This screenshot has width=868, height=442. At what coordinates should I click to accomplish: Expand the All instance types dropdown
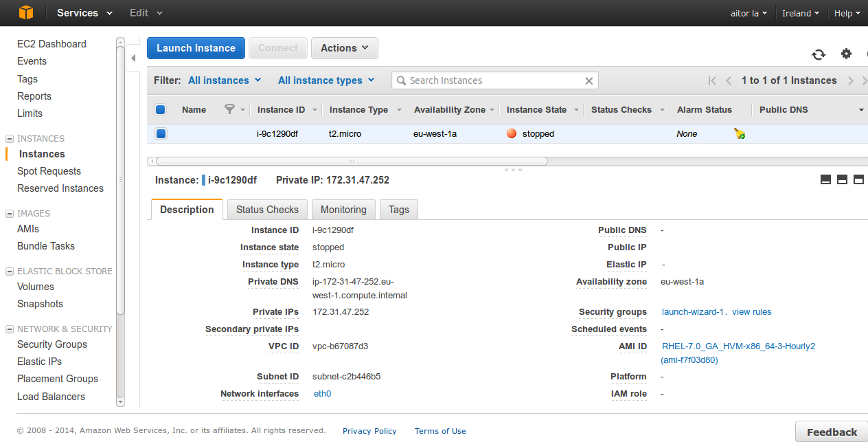point(326,80)
